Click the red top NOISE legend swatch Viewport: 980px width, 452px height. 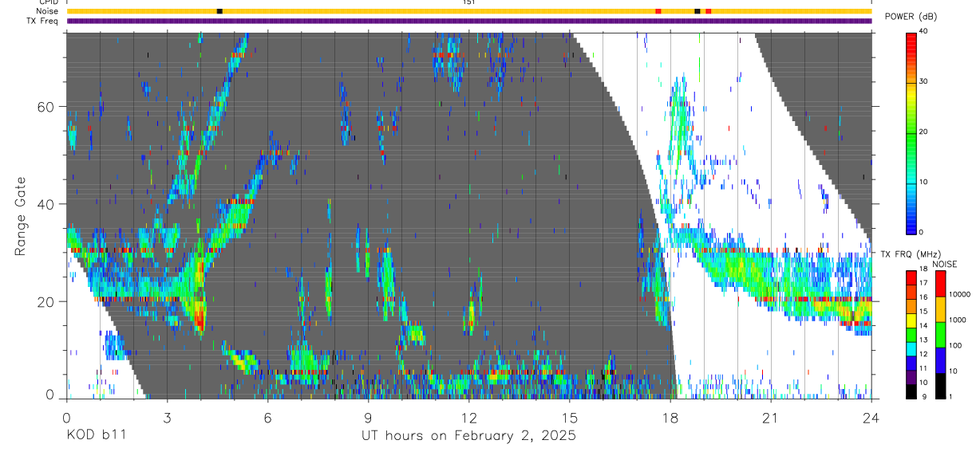[941, 284]
